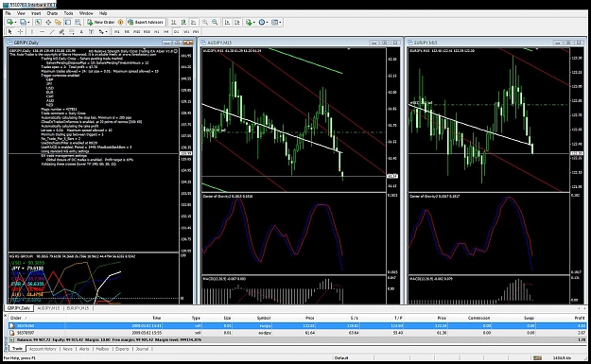Image resolution: width=591 pixels, height=364 pixels.
Task: Open the Strategy Tester icon
Action: coord(78,23)
